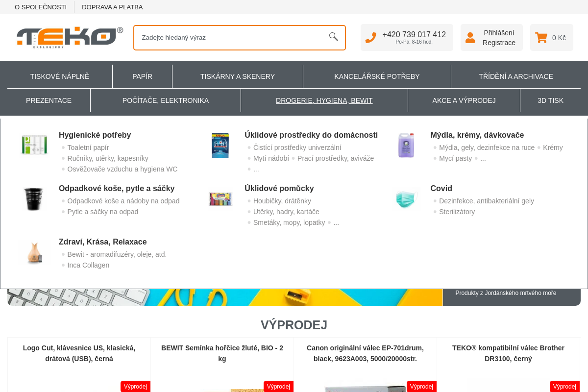Image resolution: width=588 pixels, height=392 pixels.
Task: Select Odpadkové koše a nádoby na odpad
Action: (x=123, y=201)
